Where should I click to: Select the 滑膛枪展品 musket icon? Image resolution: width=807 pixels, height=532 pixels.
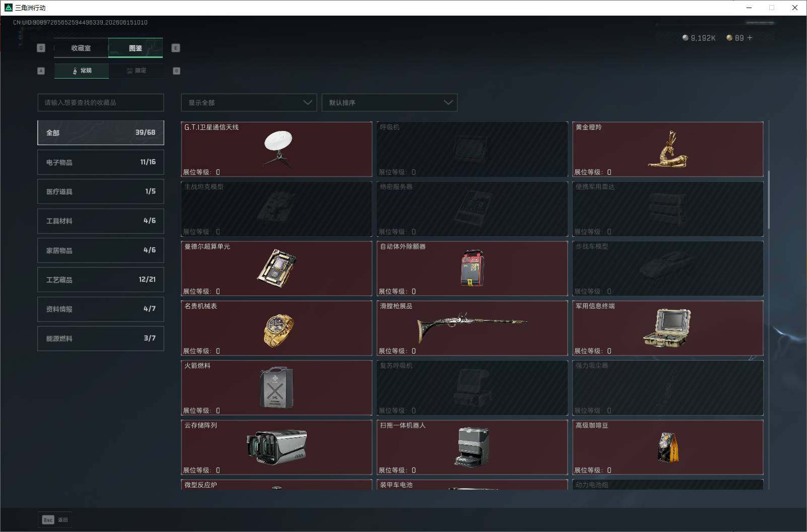pos(472,326)
